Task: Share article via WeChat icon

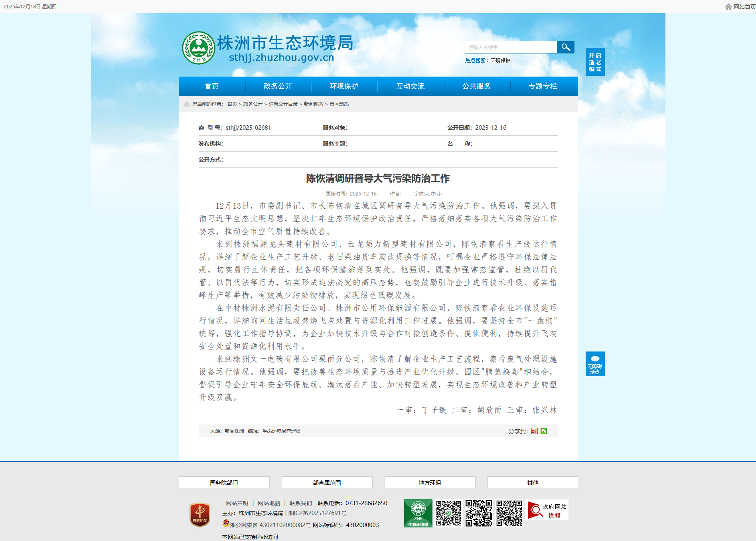Action: click(544, 431)
